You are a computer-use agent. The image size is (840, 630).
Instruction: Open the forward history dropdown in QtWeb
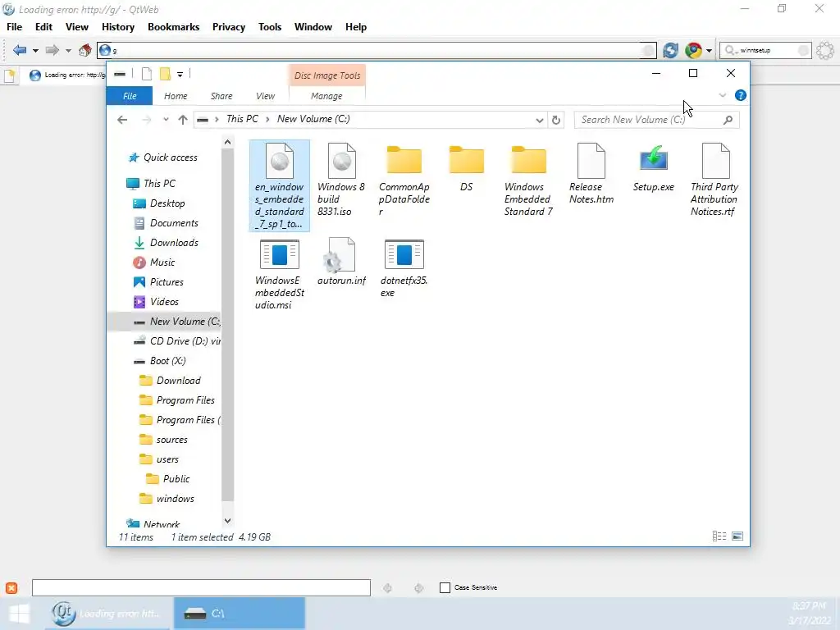[x=68, y=51]
